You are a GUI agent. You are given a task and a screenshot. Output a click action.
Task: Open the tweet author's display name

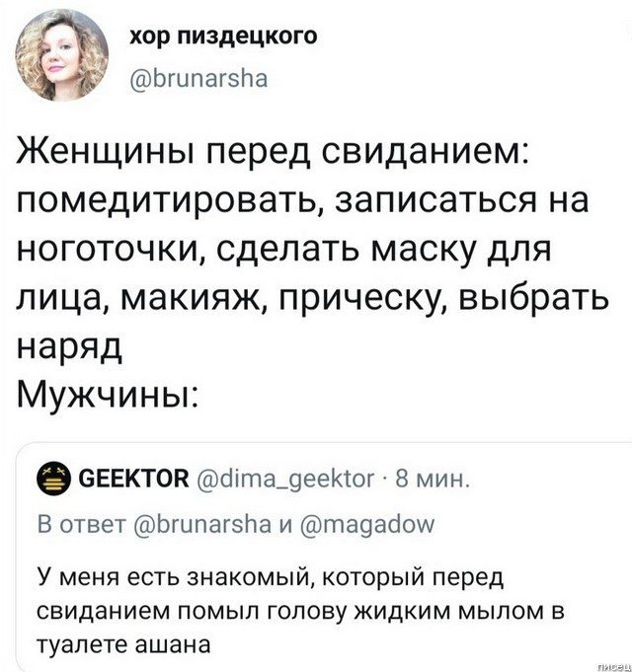210,37
